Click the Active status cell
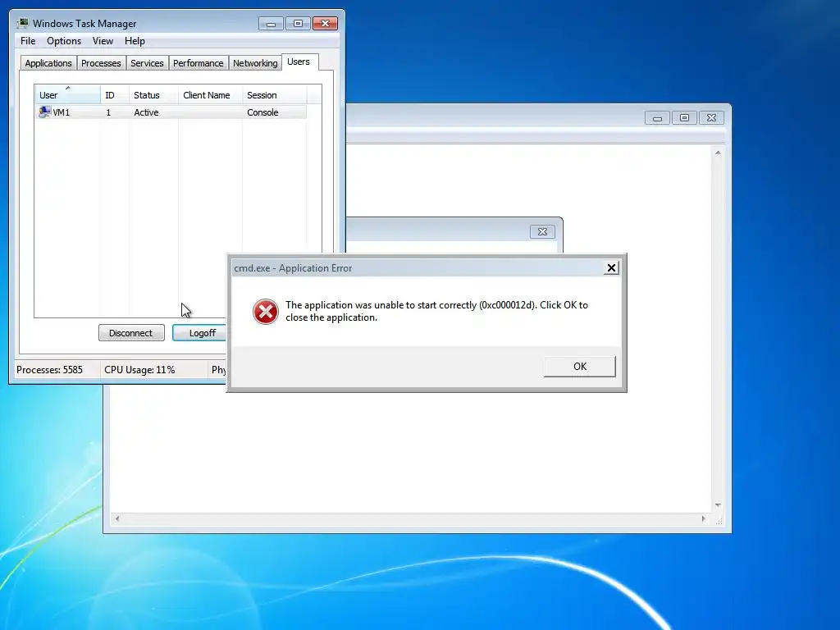The height and width of the screenshot is (630, 840). pyautogui.click(x=146, y=112)
